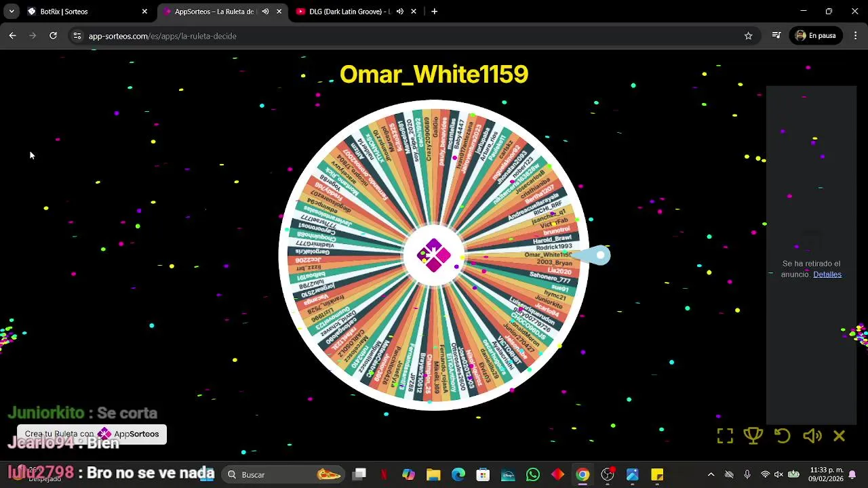
Task: Open the Chrome three-dot menu
Action: pyautogui.click(x=856, y=36)
